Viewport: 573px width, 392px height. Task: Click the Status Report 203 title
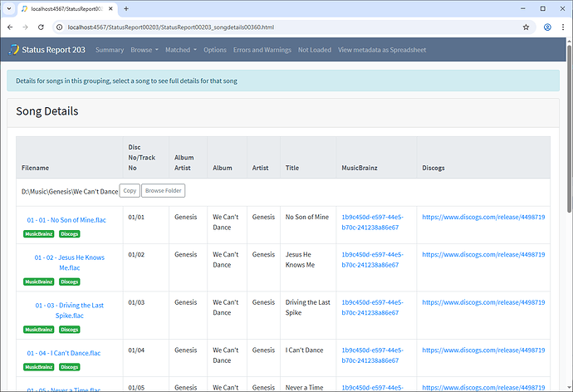[x=53, y=50]
